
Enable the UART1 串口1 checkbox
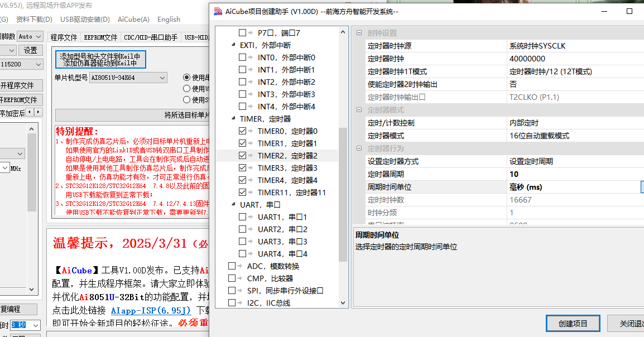pos(242,217)
